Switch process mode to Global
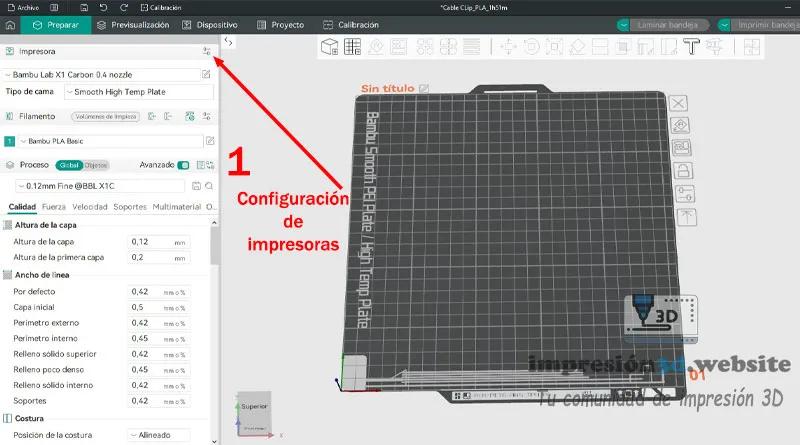 pos(69,165)
